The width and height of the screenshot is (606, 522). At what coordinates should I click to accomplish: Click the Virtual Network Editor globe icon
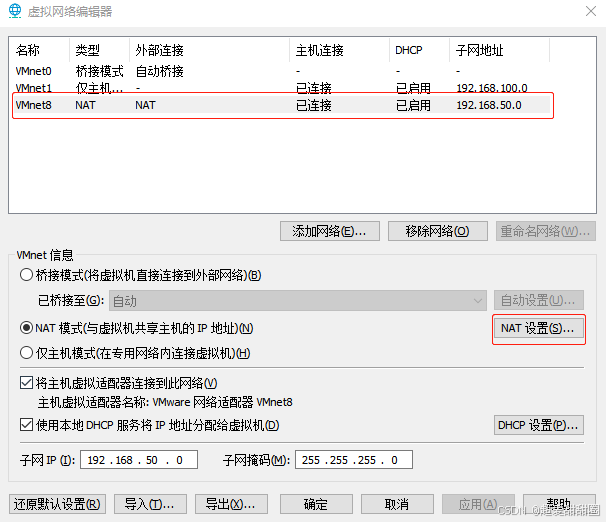[15, 11]
